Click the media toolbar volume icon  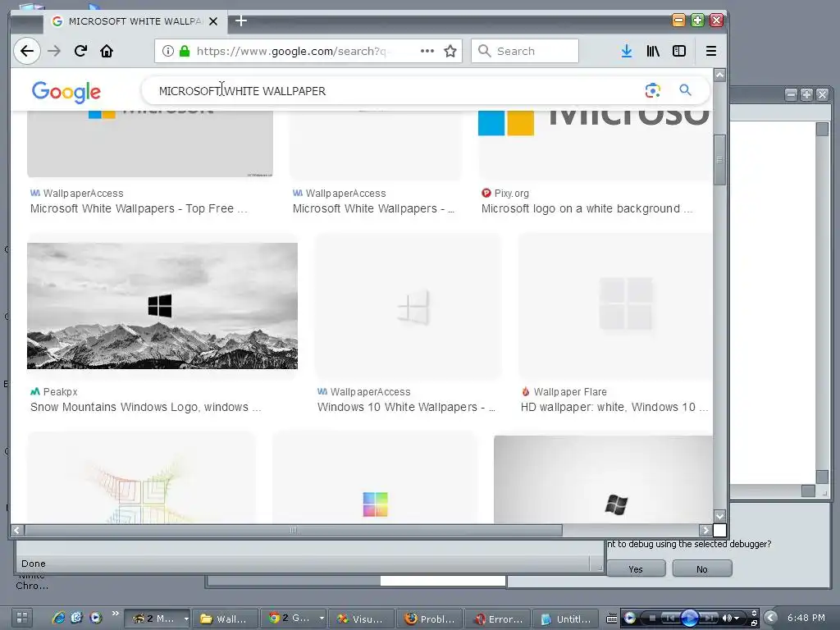click(728, 618)
